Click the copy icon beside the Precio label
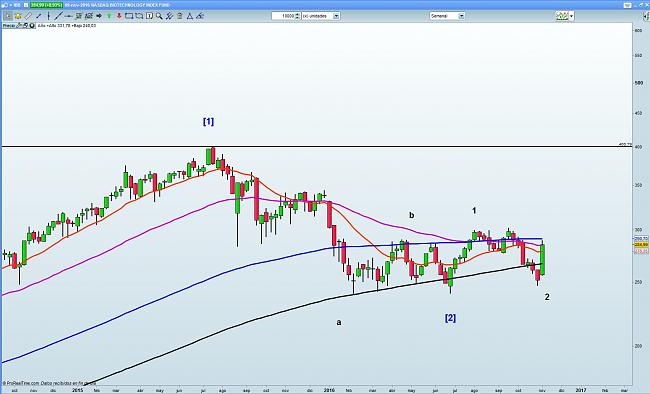Viewport: 650px width, 394px height. pos(25,25)
